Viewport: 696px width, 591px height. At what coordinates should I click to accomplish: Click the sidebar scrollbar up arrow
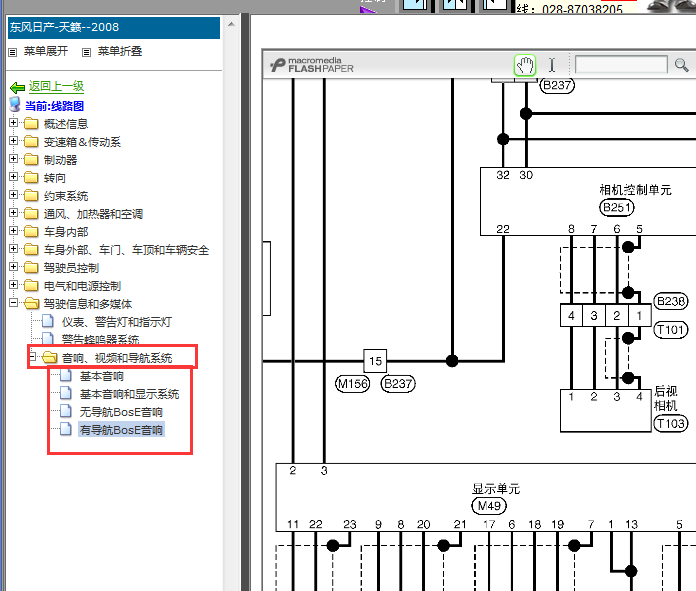pyautogui.click(x=231, y=24)
